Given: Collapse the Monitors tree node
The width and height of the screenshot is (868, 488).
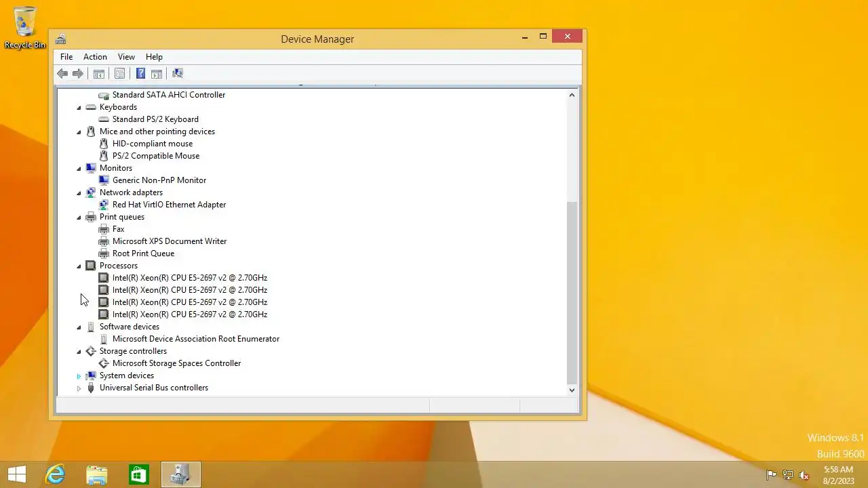Looking at the screenshot, I should [79, 168].
